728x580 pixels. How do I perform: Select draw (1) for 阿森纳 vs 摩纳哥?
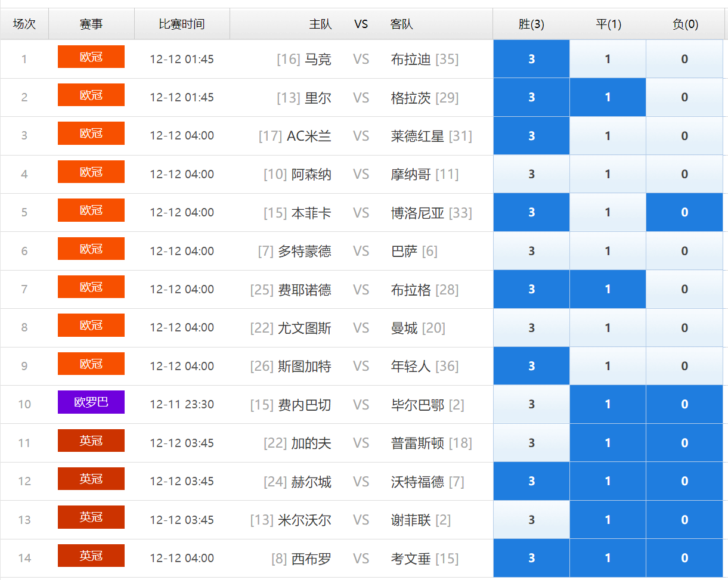[608, 174]
